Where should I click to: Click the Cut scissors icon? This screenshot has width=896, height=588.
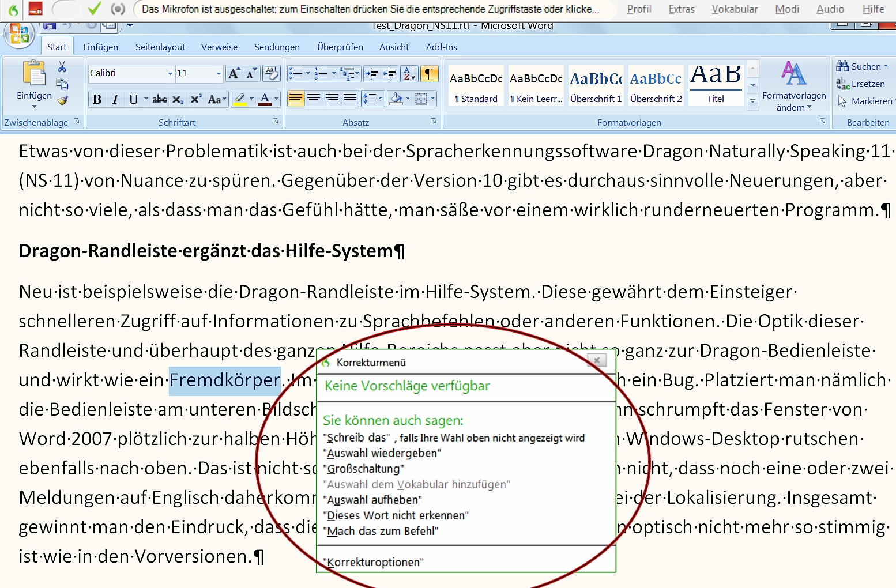pos(62,67)
